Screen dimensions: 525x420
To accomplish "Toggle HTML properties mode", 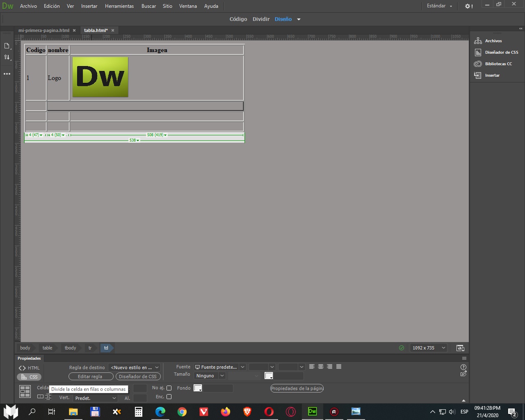I will click(x=29, y=368).
